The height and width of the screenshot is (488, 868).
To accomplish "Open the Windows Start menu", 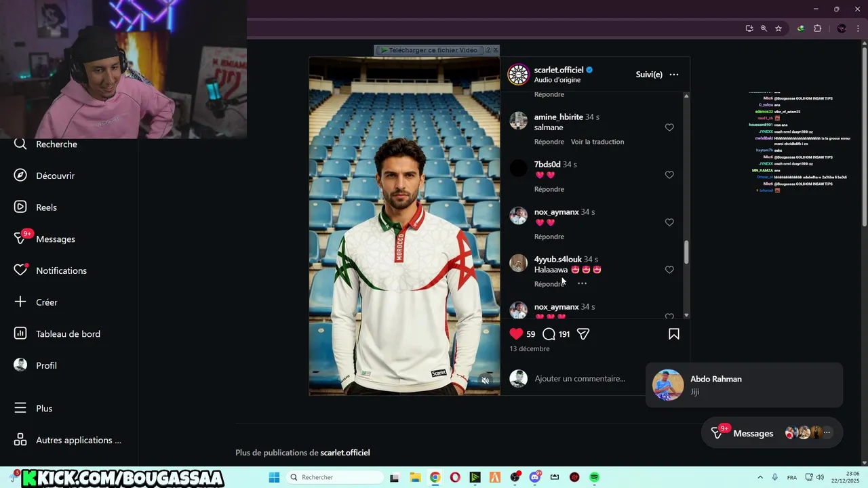I will (x=274, y=477).
